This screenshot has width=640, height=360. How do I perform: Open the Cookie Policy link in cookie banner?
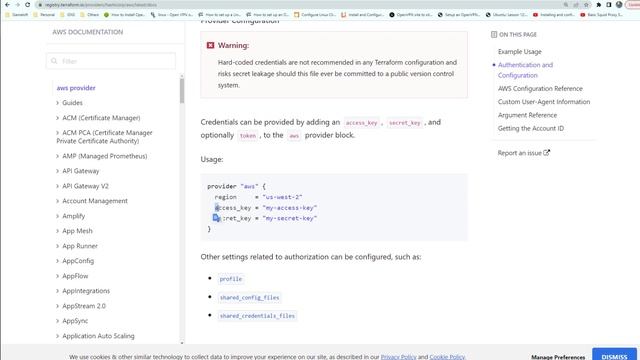447,357
